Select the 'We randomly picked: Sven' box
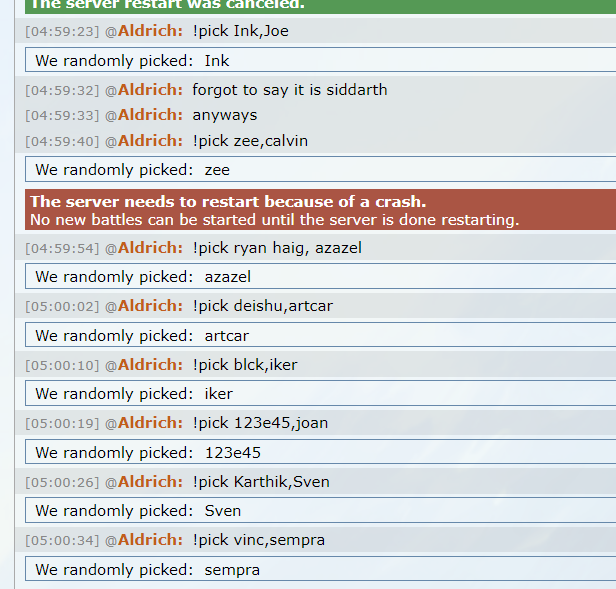Viewport: 616px width, 589px height. pyautogui.click(x=320, y=510)
